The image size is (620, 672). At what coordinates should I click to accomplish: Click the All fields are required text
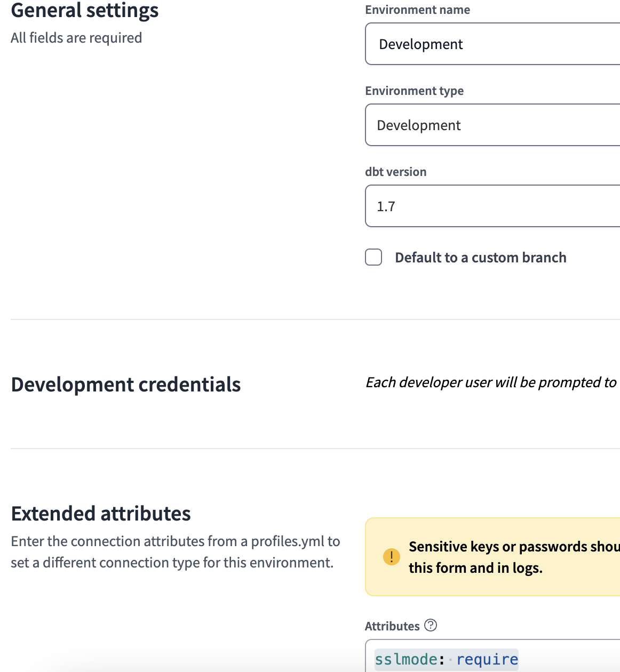point(76,37)
